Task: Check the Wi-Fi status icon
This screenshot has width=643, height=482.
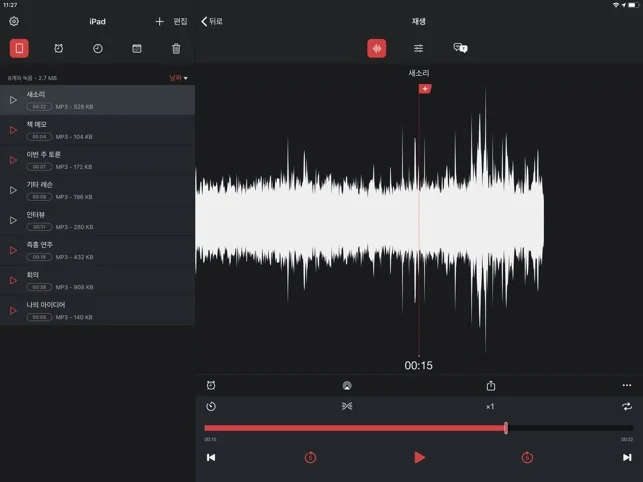Action: pyautogui.click(x=616, y=5)
